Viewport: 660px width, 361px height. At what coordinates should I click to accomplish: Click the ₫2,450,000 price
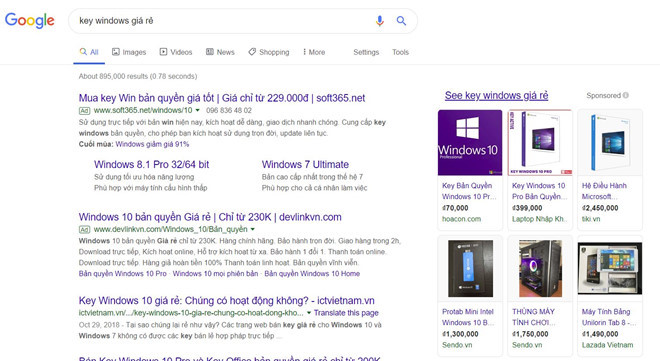(x=600, y=208)
